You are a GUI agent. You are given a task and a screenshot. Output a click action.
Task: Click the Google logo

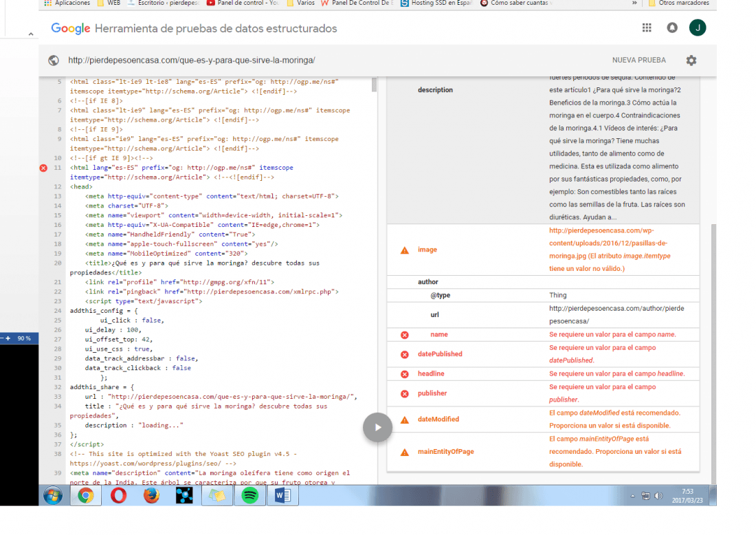pos(70,28)
